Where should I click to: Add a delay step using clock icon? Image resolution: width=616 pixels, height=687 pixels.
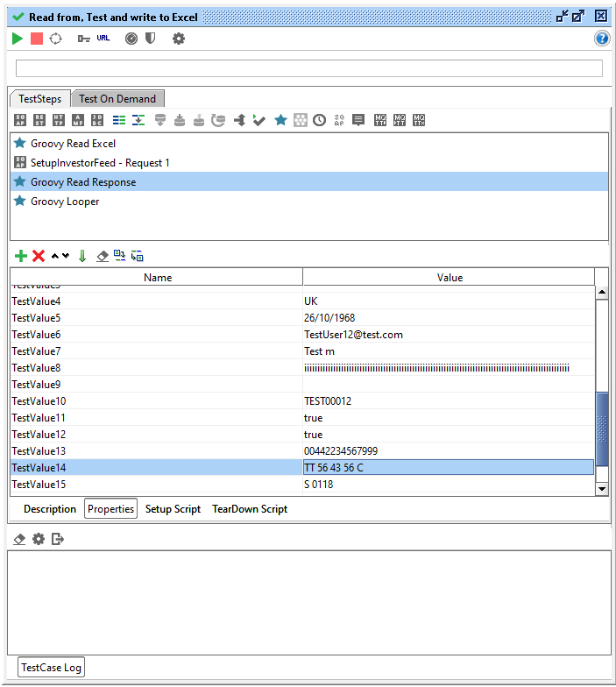[x=320, y=120]
